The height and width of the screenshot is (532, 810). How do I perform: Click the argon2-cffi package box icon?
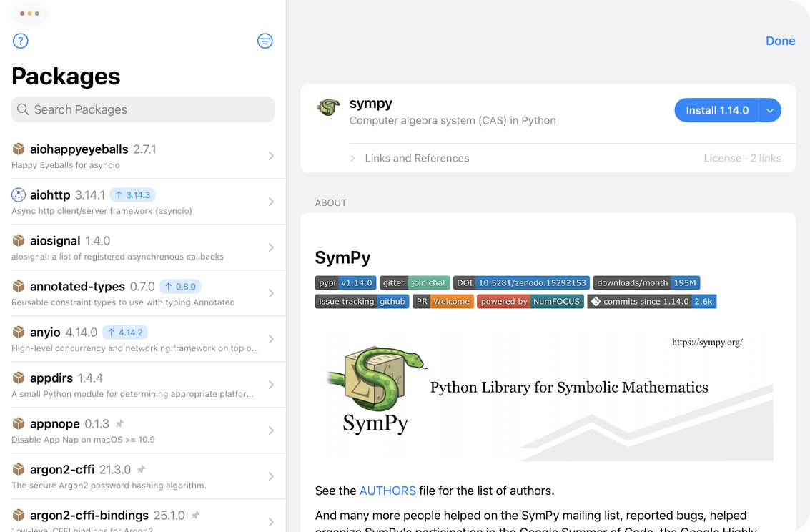point(19,470)
